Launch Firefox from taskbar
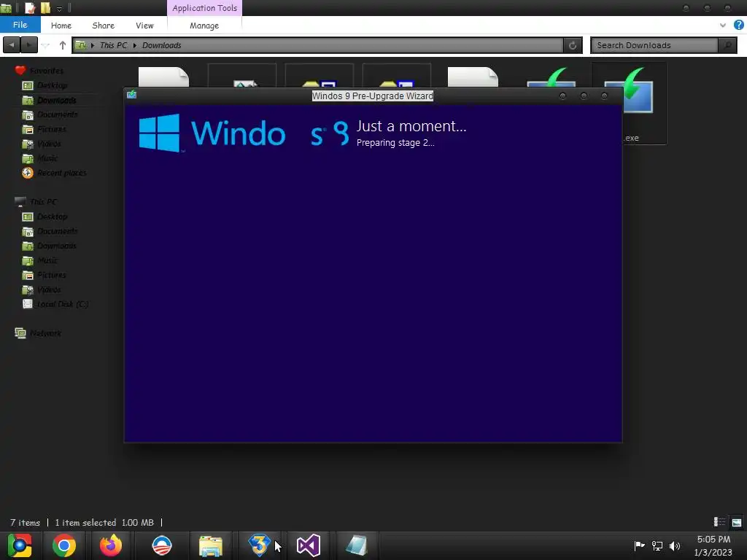This screenshot has height=560, width=747. [x=111, y=545]
